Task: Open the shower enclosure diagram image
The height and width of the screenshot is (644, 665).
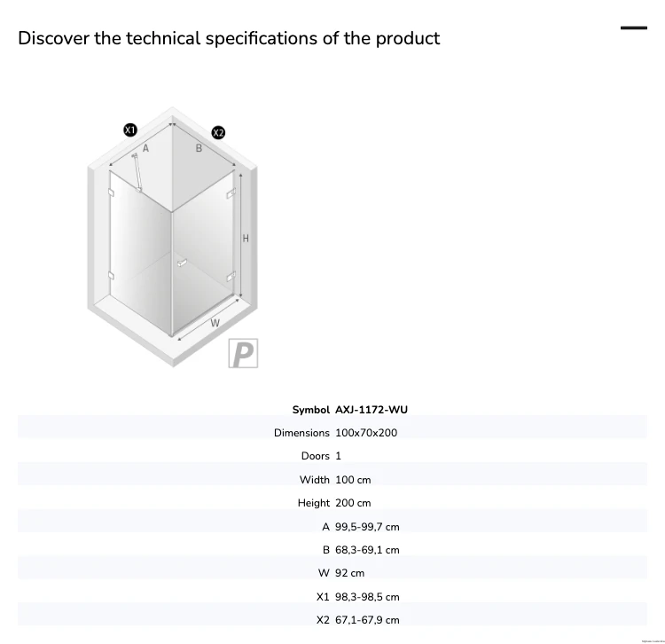Action: [x=173, y=238]
